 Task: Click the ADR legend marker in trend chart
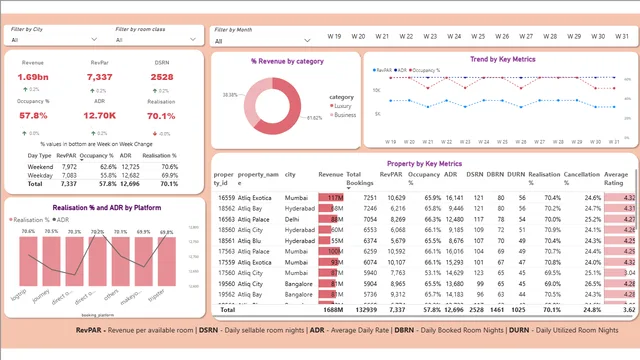coord(396,70)
